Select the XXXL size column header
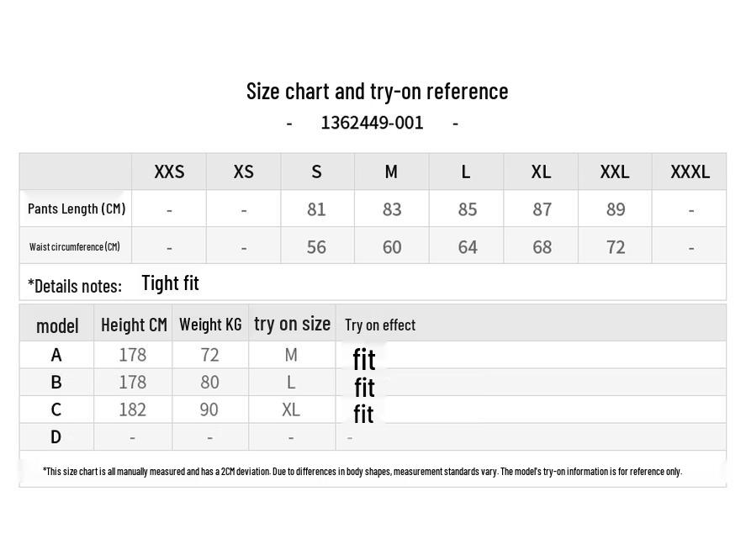Image resolution: width=746 pixels, height=560 pixels. [690, 172]
